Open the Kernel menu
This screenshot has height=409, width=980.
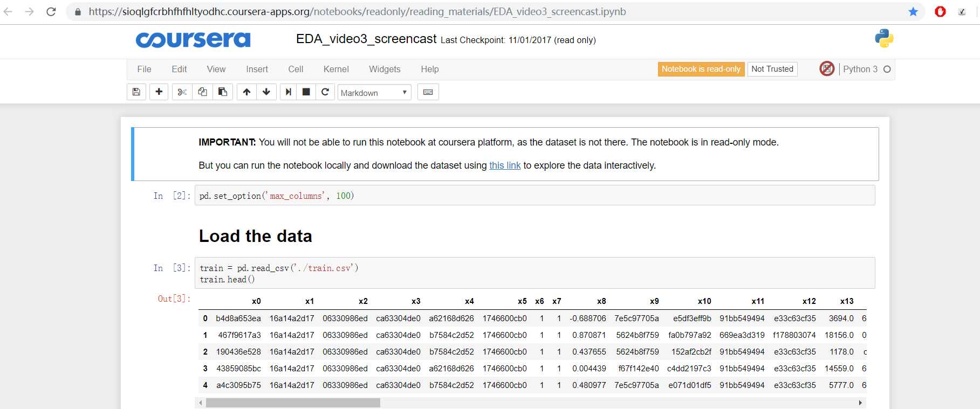click(x=336, y=69)
